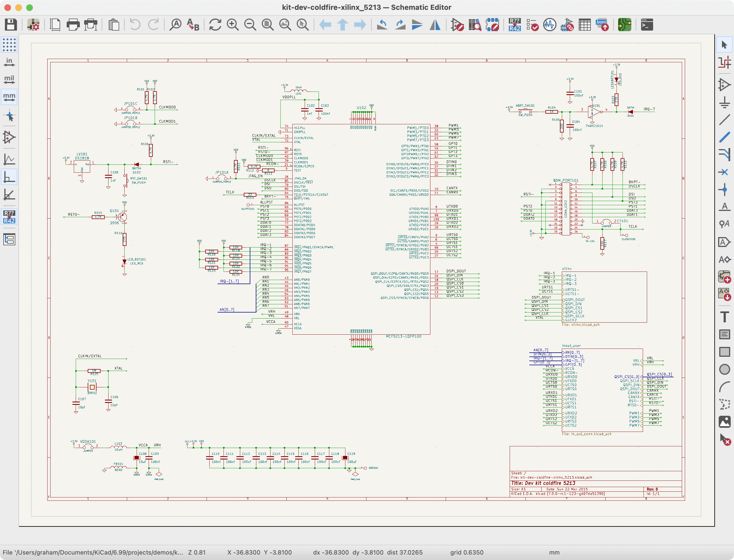Switch measurement units to mils
This screenshot has height=560, width=734.
point(8,79)
